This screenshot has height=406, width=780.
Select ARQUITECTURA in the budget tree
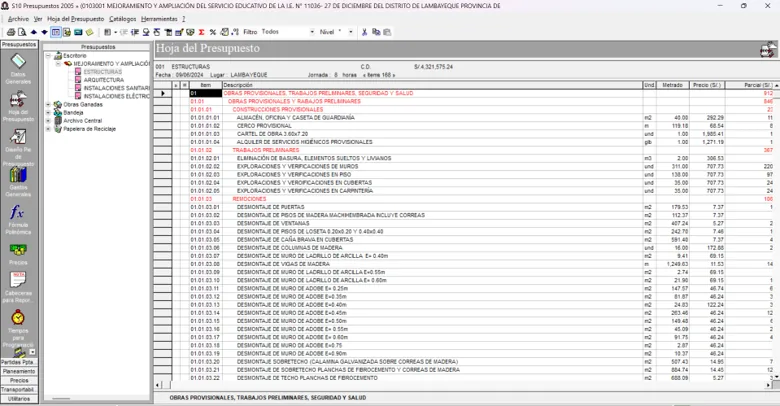(103, 80)
